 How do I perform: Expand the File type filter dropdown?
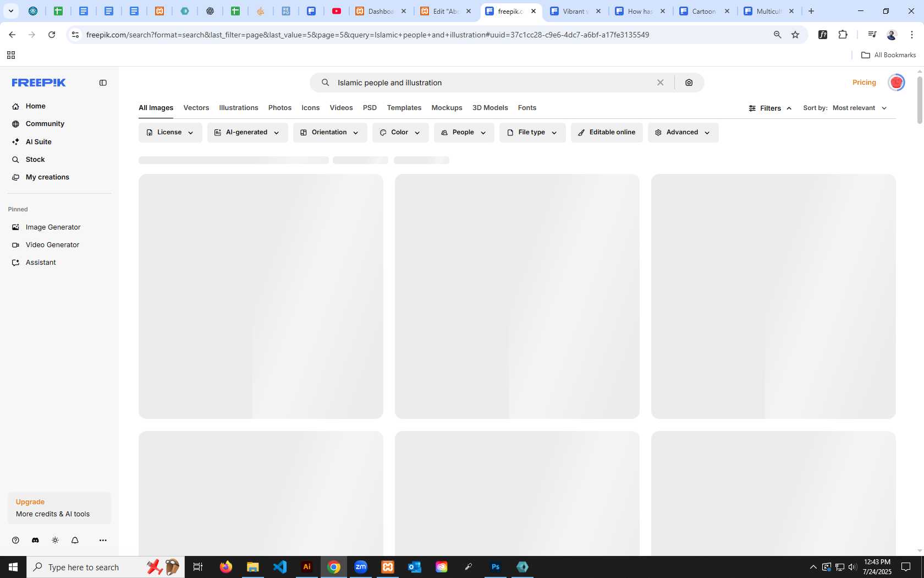(532, 133)
